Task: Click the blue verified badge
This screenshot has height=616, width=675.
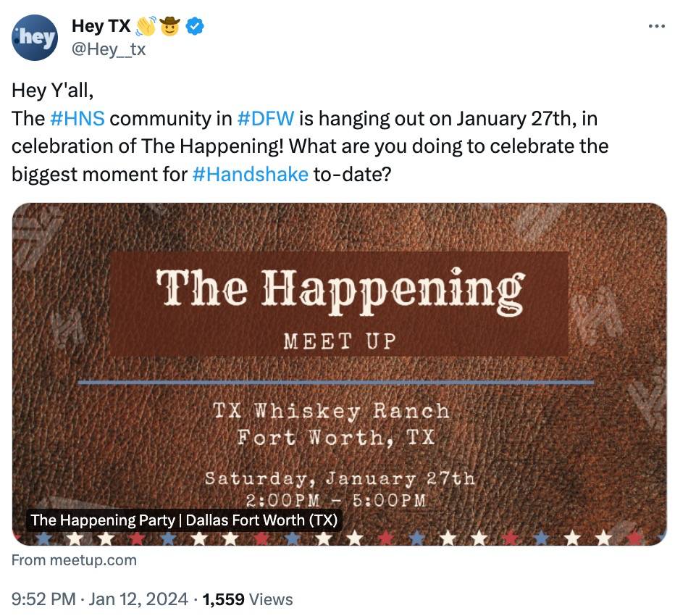Action: 196,27
